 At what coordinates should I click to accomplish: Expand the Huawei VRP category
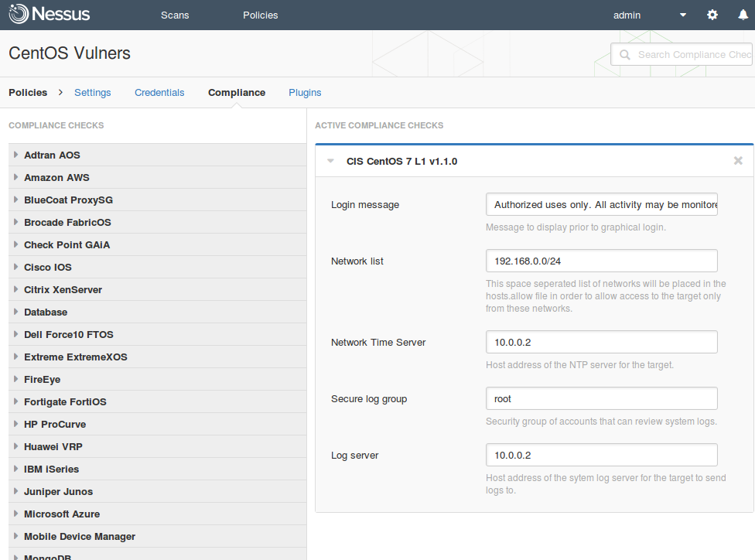click(158, 447)
